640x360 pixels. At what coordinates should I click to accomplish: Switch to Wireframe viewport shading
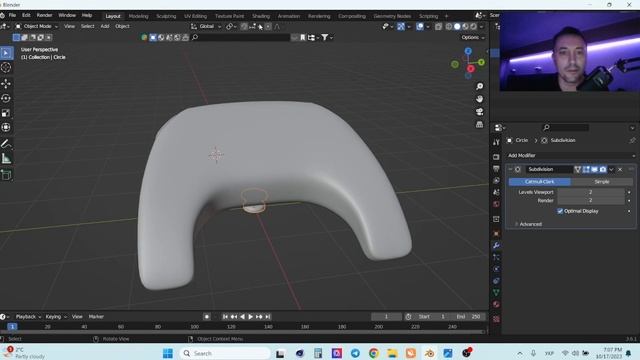(449, 27)
